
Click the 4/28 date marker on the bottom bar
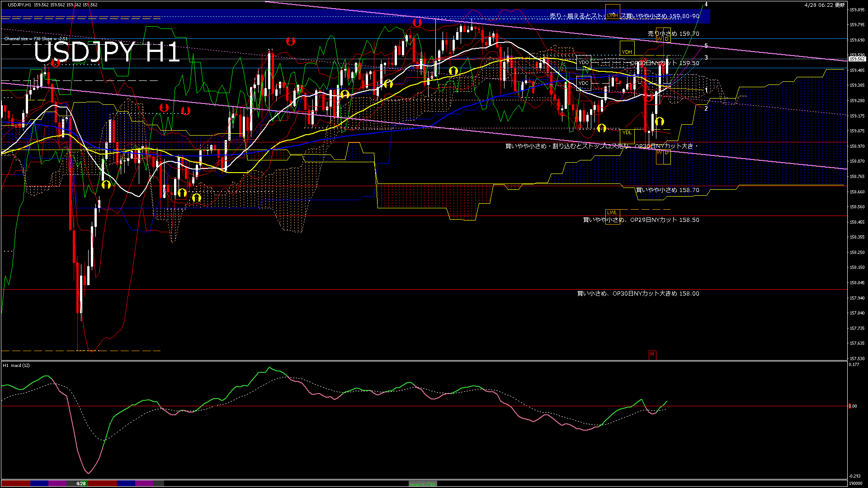pyautogui.click(x=81, y=483)
